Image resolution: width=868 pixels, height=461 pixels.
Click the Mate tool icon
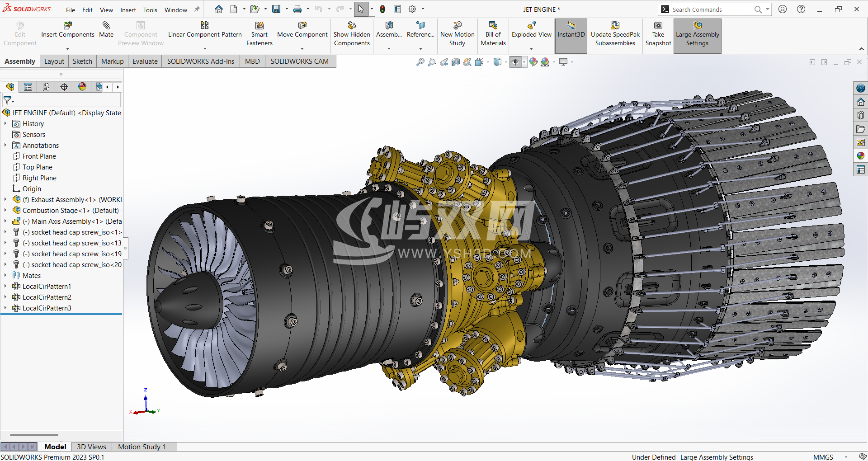106,25
